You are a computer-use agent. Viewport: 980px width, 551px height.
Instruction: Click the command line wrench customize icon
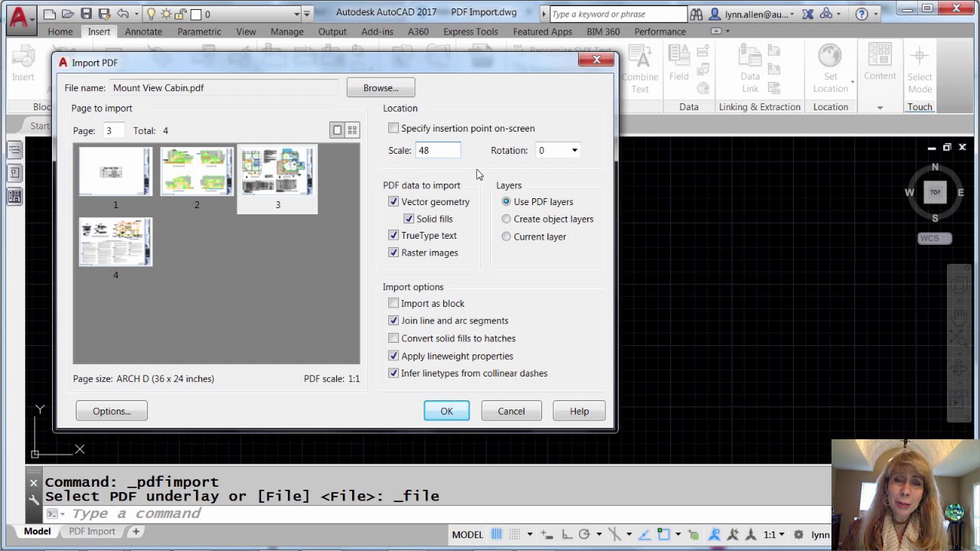click(34, 499)
